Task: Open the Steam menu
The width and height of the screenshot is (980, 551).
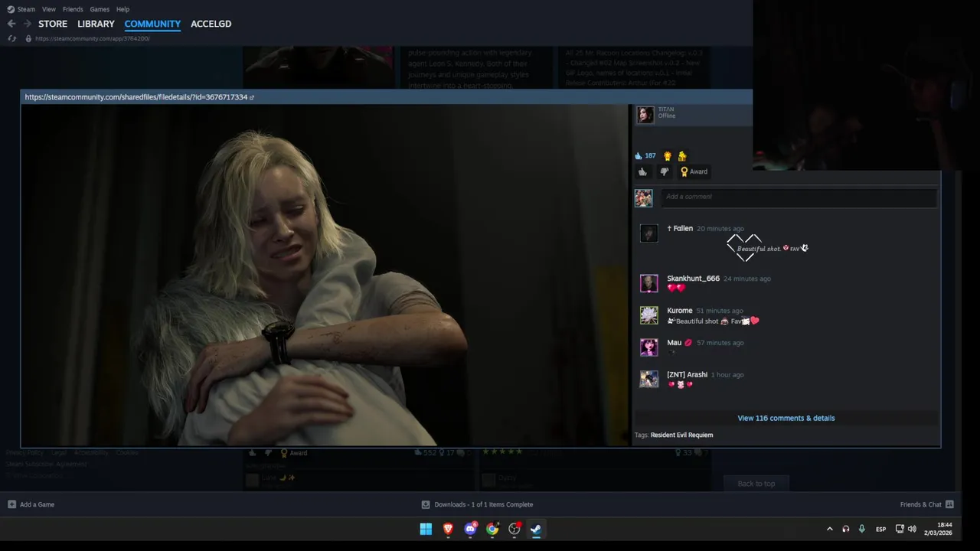Action: tap(21, 9)
